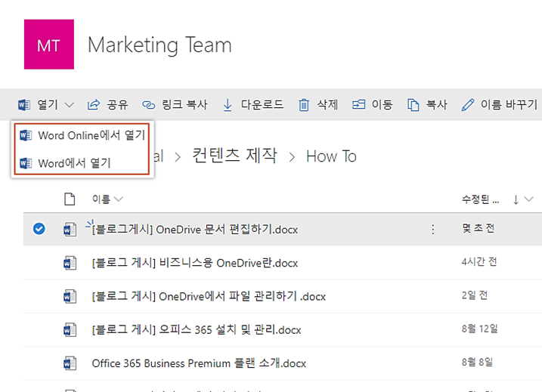Click the Move (이동) icon
Image resolution: width=542 pixels, height=392 pixels.
tap(358, 105)
